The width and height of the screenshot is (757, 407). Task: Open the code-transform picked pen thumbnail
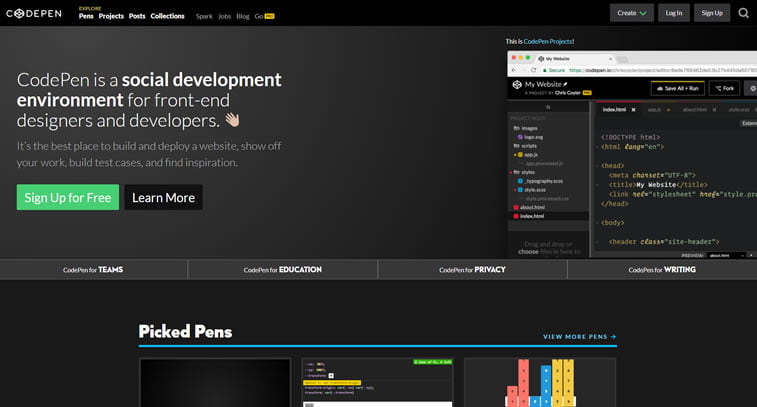pos(378,382)
